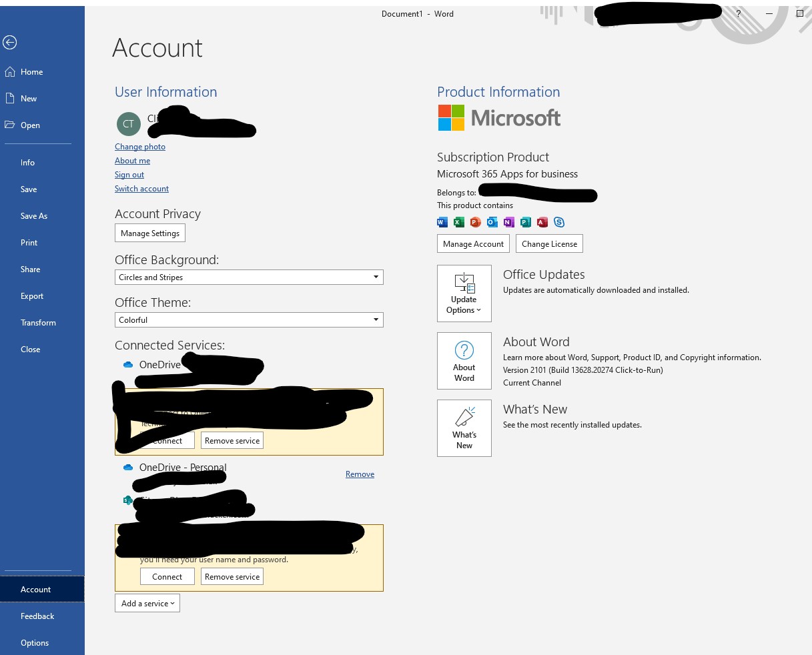This screenshot has width=812, height=655.
Task: Click Remove service in upper yellow box
Action: pyautogui.click(x=232, y=441)
